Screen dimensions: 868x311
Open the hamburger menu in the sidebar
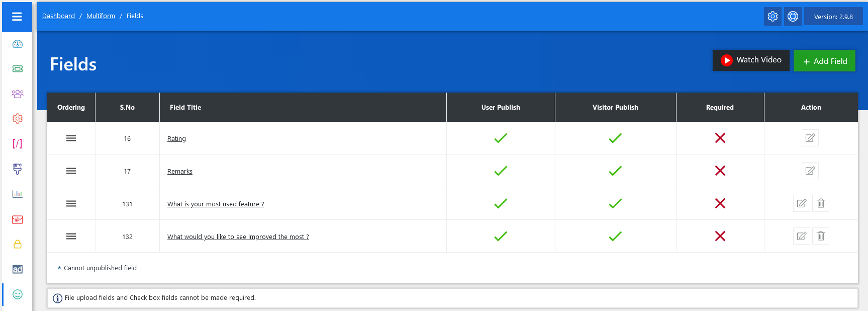(17, 17)
